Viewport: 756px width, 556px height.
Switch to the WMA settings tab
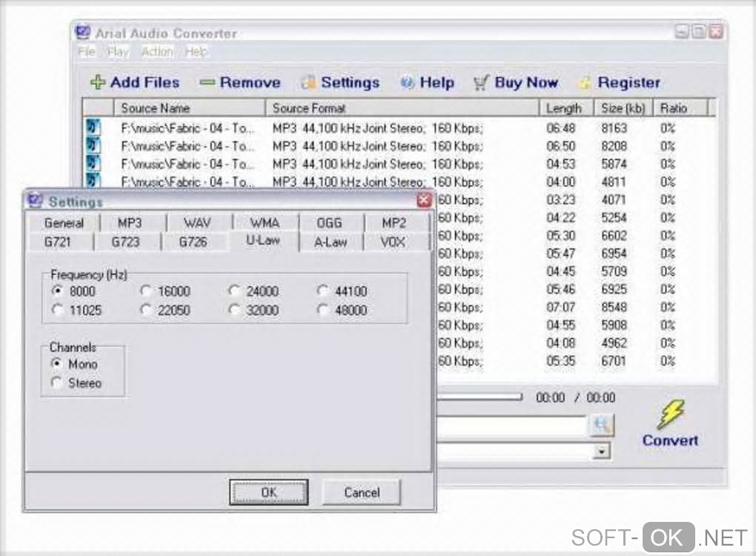[x=264, y=223]
